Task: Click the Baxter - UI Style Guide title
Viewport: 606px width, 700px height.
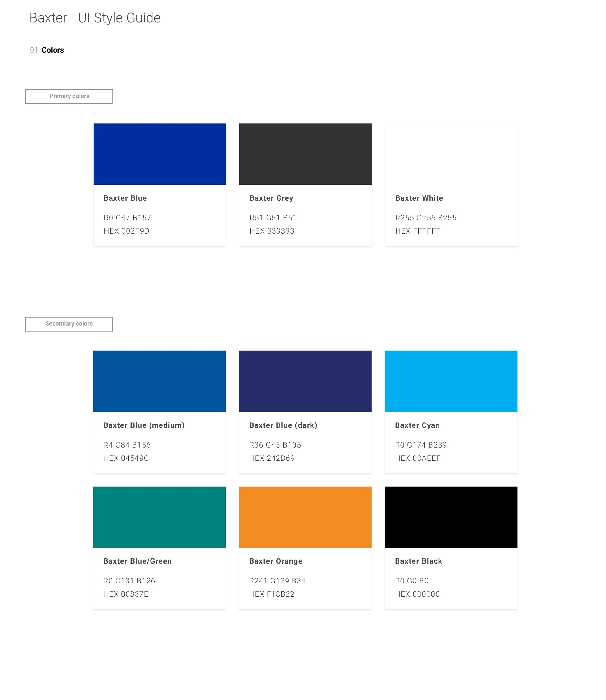Action: 95,18
